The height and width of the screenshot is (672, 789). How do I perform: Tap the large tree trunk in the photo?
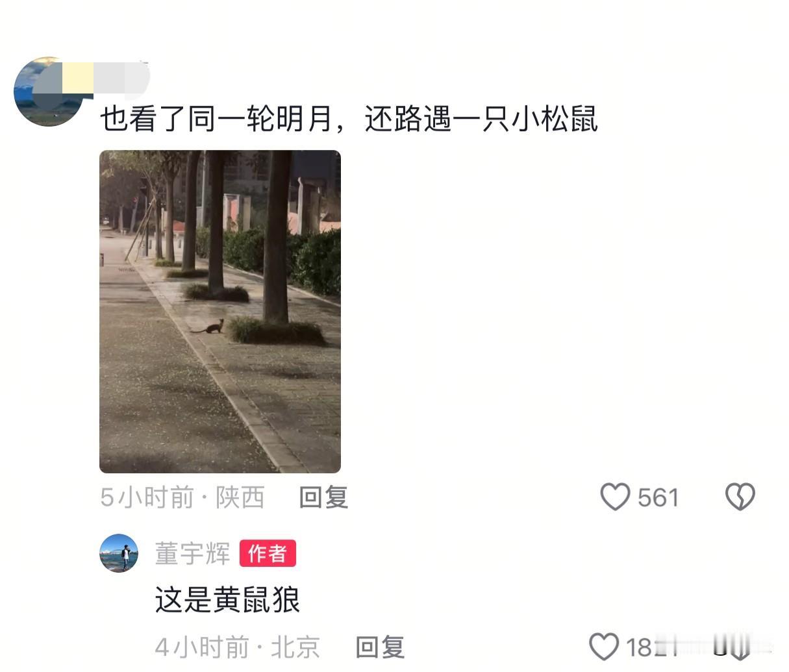point(277,237)
